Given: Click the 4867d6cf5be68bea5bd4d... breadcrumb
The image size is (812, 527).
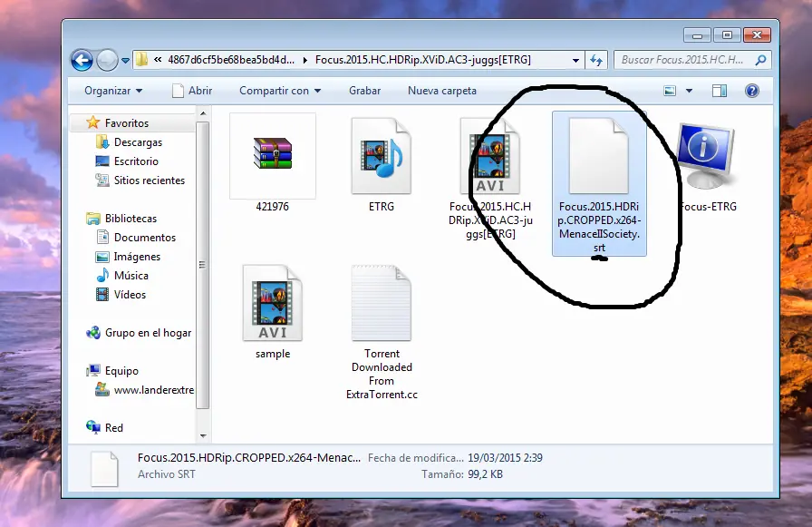Looking at the screenshot, I should (x=231, y=60).
